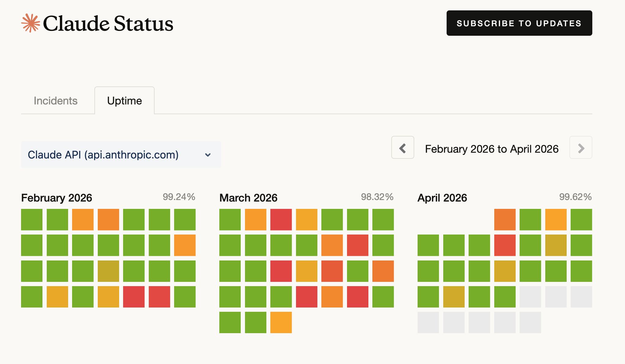
Task: Click the Claude starburst logo icon
Action: (31, 23)
